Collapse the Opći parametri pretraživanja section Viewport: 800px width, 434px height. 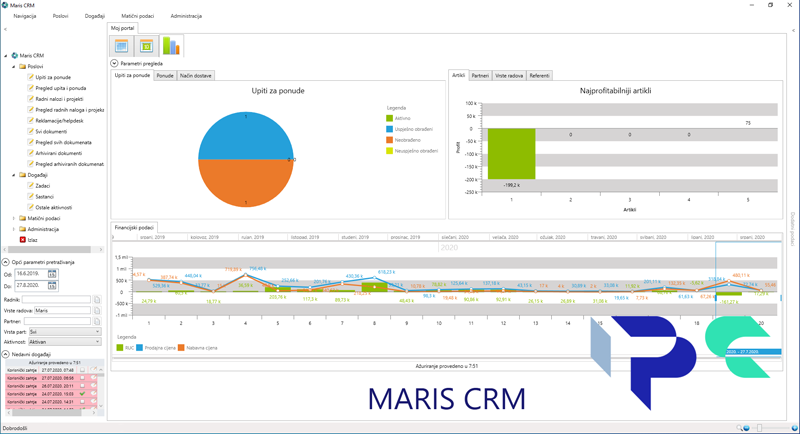(6, 262)
